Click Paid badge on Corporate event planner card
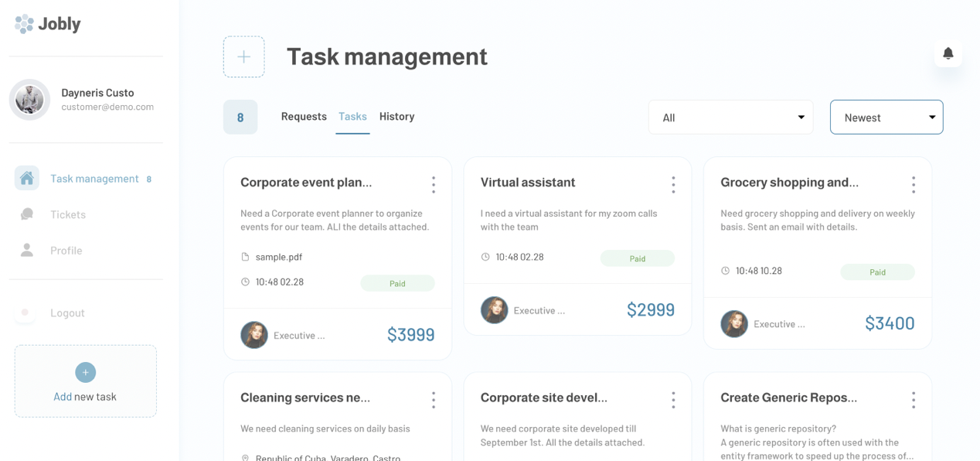Viewport: 980px width, 461px height. tap(397, 284)
